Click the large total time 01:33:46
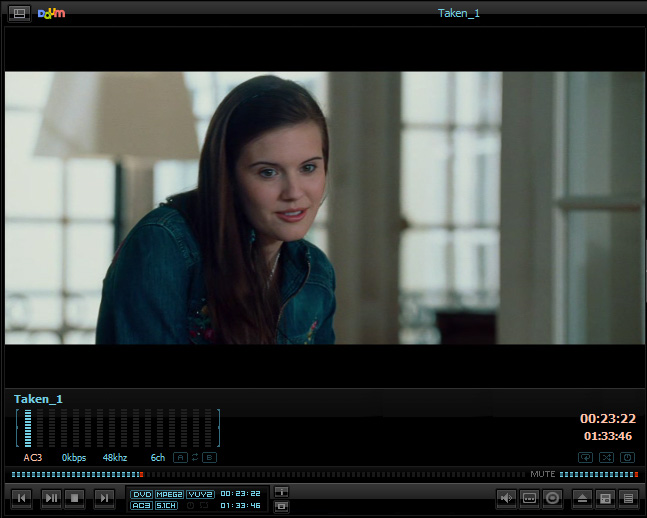Viewport: 647px width, 518px height. (608, 436)
